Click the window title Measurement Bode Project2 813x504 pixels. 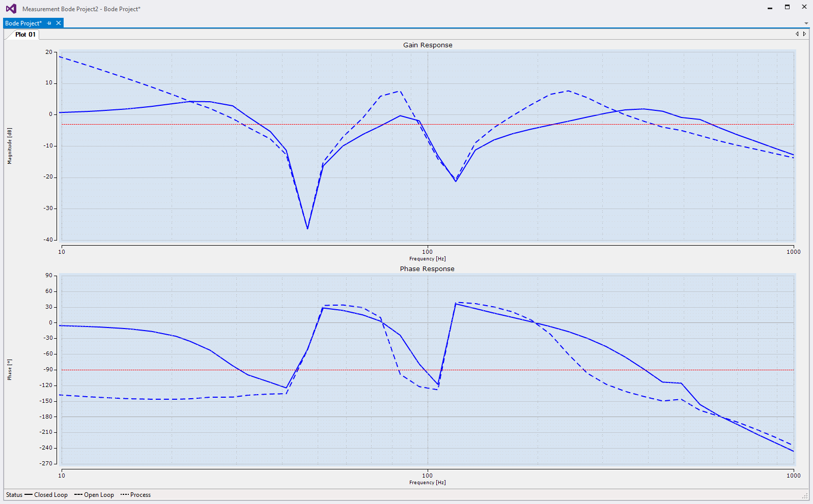click(81, 9)
